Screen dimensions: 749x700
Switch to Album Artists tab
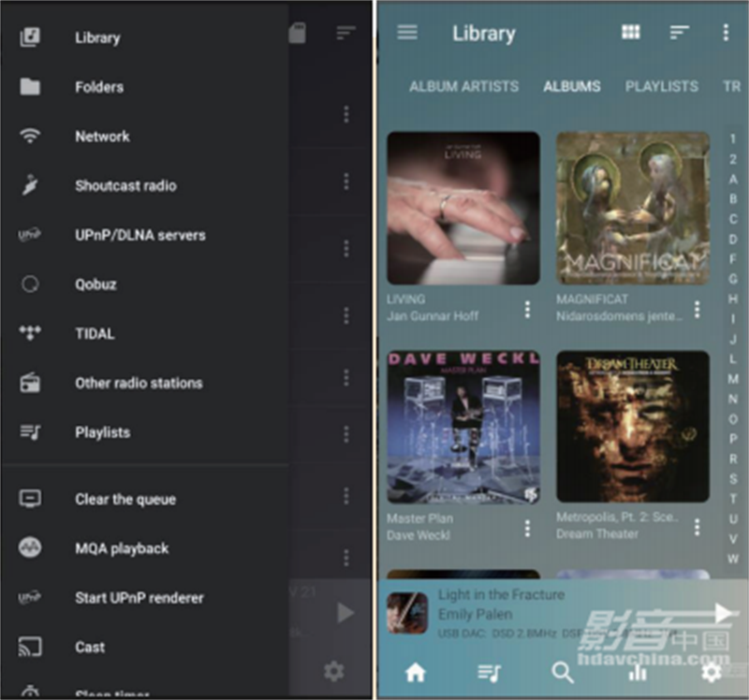pos(463,86)
